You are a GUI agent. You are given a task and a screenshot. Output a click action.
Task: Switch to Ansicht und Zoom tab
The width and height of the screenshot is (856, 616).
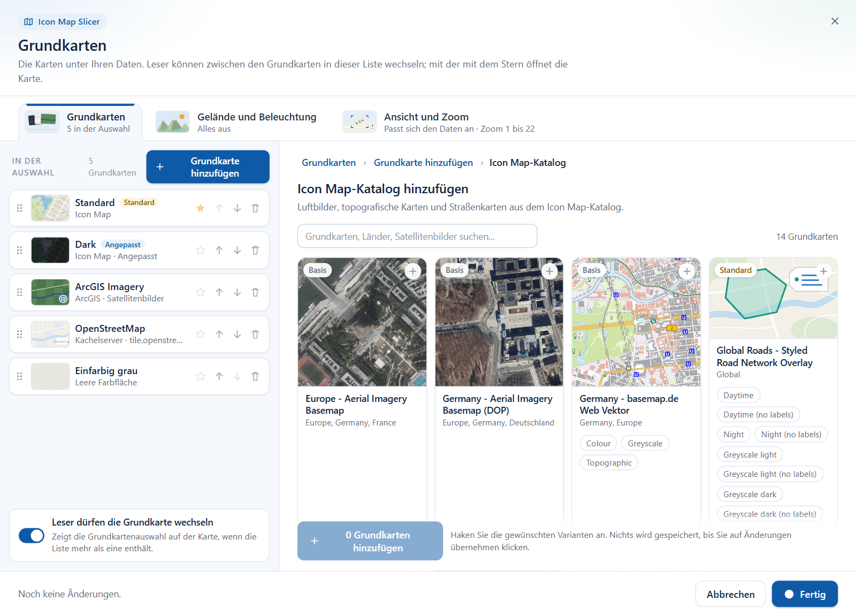[439, 122]
